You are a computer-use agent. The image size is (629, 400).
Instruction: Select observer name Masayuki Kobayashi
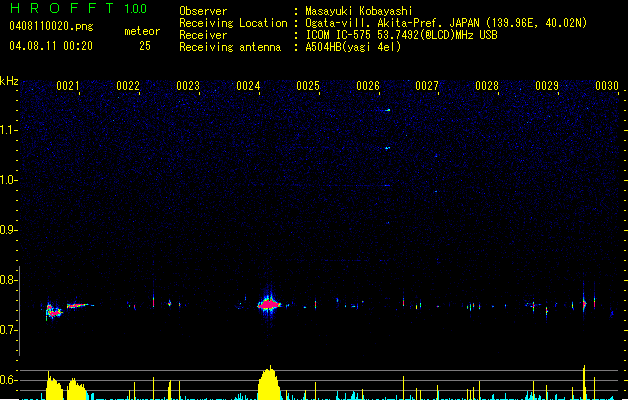(359, 11)
